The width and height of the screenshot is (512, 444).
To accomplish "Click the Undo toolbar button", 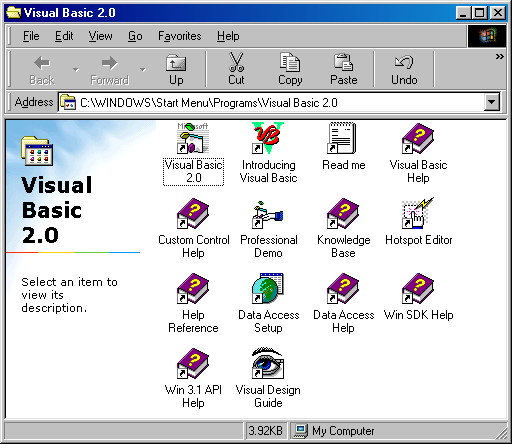I will [404, 69].
